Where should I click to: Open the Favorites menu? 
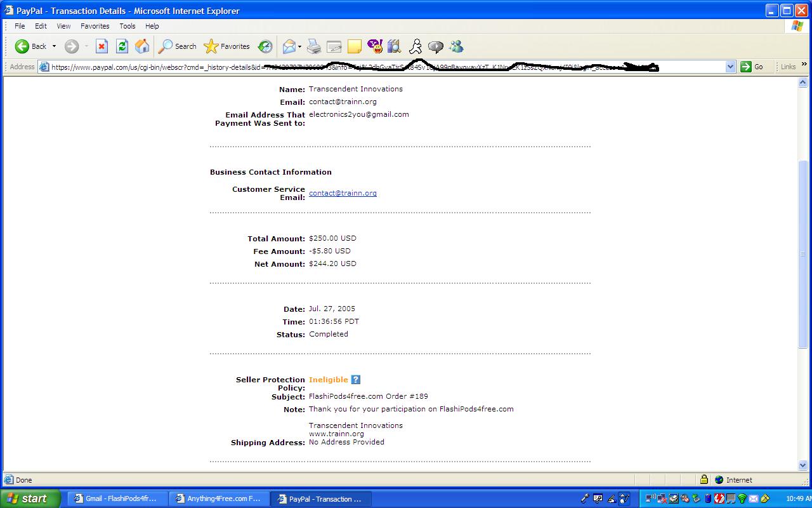click(95, 26)
